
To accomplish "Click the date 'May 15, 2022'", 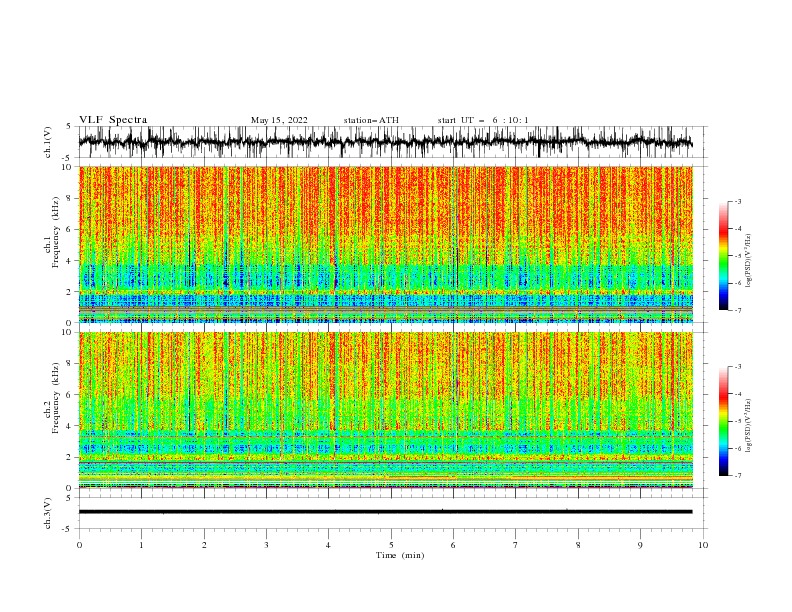I will click(279, 120).
